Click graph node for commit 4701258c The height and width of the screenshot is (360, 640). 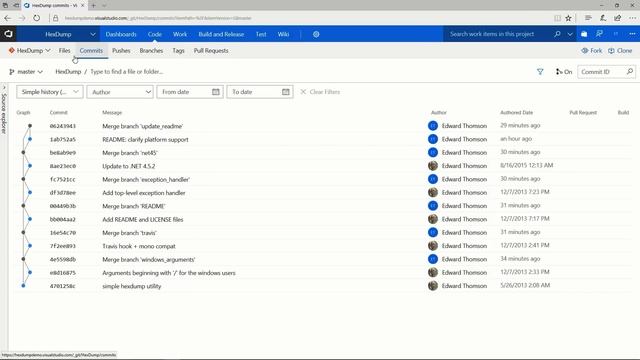pyautogui.click(x=23, y=286)
